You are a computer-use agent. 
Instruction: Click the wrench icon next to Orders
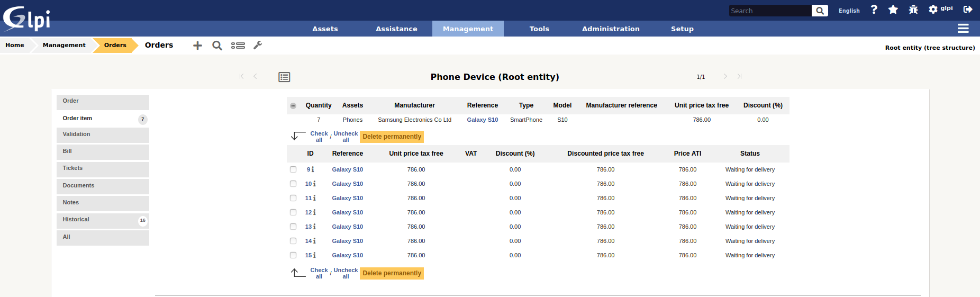click(258, 46)
